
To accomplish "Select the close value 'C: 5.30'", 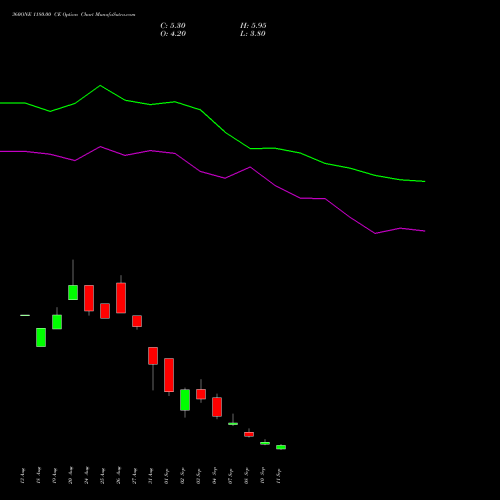I will [x=173, y=26].
